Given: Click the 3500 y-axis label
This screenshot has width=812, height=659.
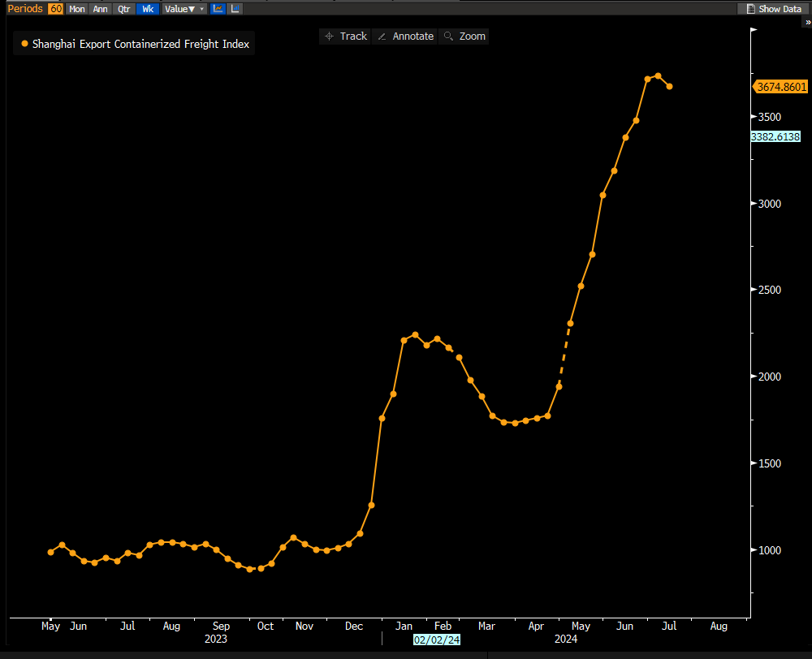Looking at the screenshot, I should click(x=770, y=117).
